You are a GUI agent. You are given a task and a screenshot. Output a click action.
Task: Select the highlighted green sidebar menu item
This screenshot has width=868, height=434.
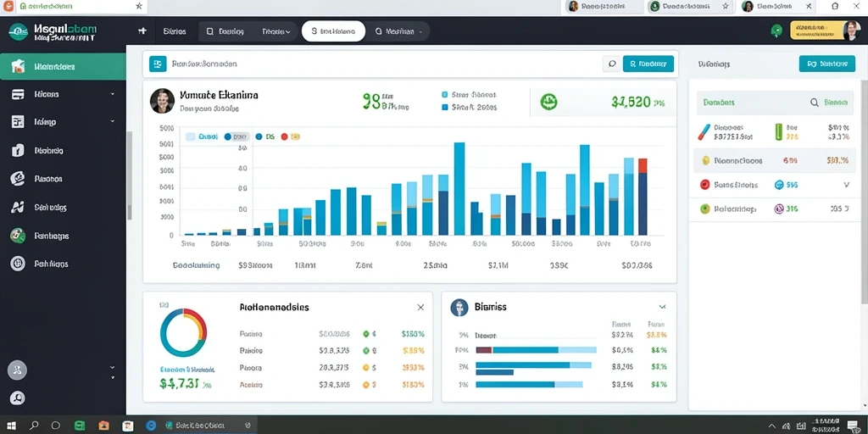63,66
